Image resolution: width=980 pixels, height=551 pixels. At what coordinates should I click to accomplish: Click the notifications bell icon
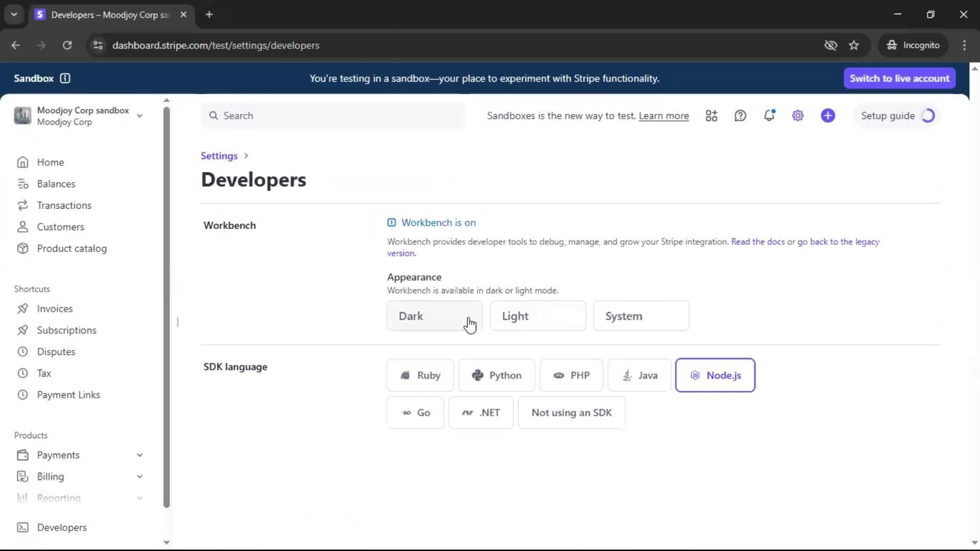click(769, 116)
